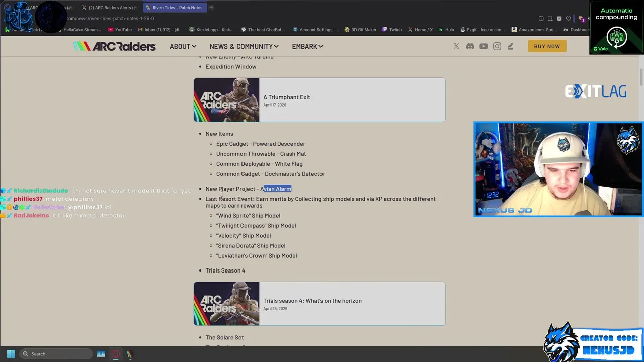Click 'Common Deployable - White Flag' text
The height and width of the screenshot is (362, 644).
[x=260, y=164]
